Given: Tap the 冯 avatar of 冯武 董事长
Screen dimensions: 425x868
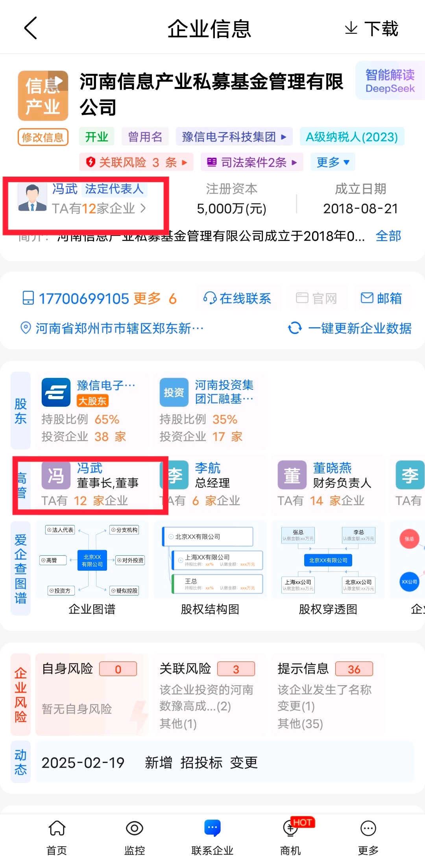Looking at the screenshot, I should (x=56, y=475).
